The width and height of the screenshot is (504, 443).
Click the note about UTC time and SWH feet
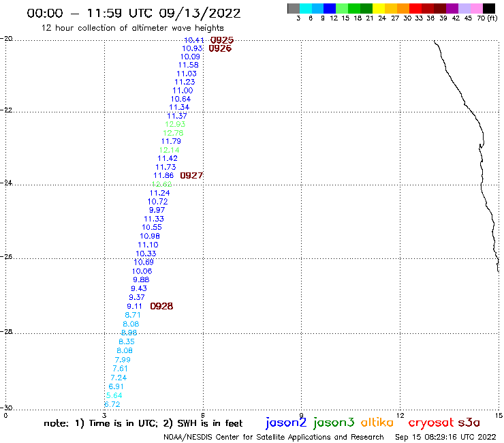[x=143, y=423]
